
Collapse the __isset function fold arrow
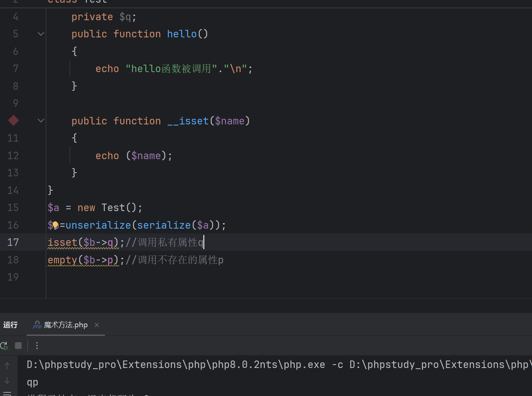41,121
